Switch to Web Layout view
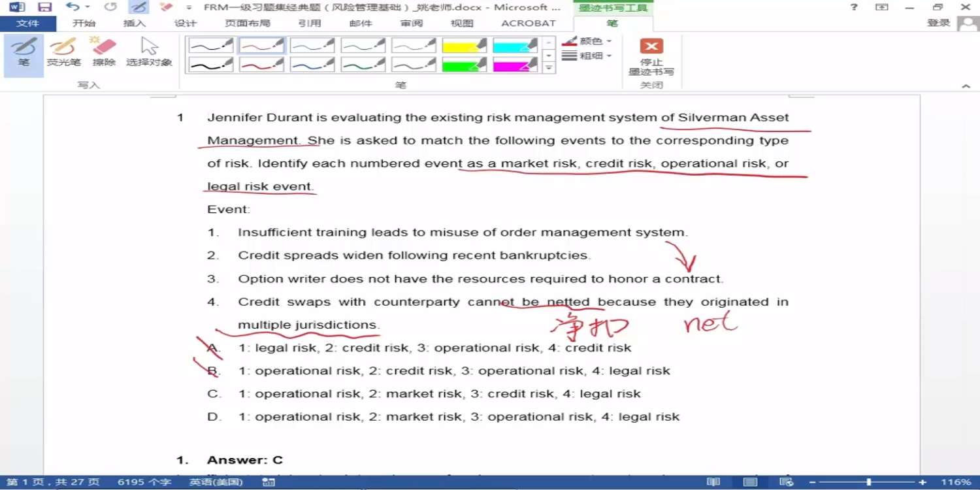The height and width of the screenshot is (490, 980). (787, 482)
